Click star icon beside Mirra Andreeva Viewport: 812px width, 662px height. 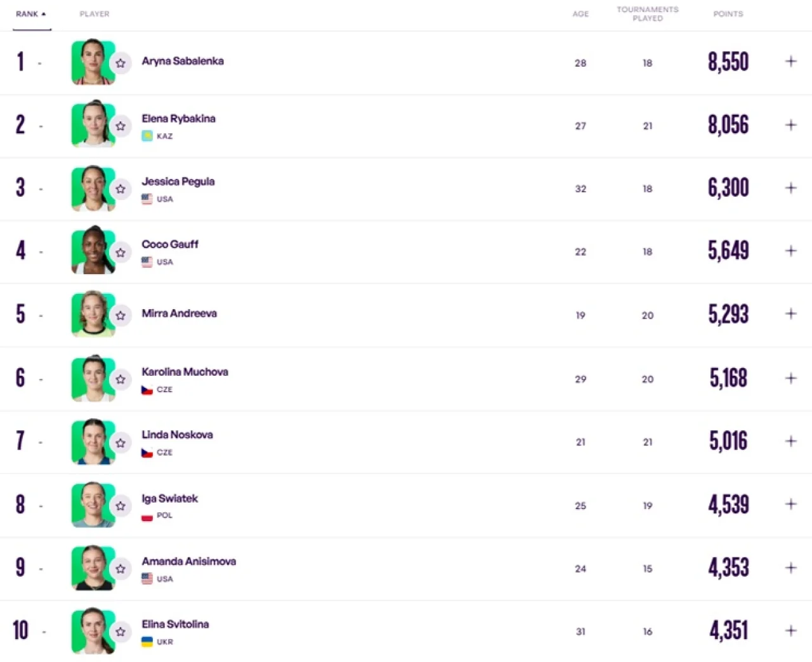click(121, 315)
